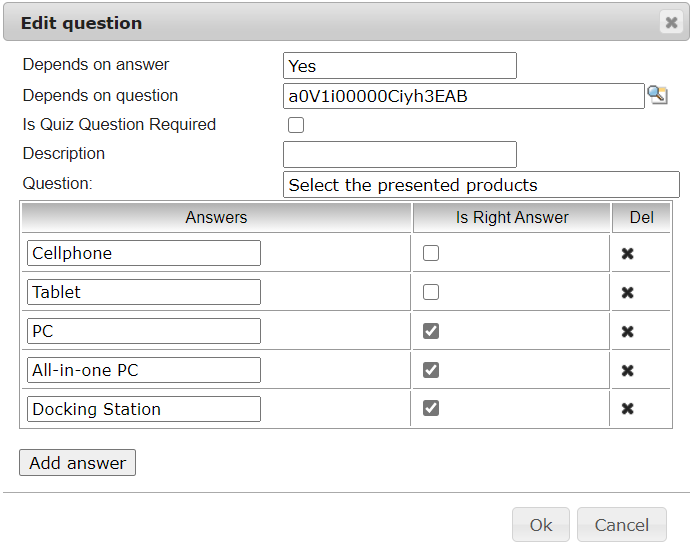Click the lookup icon next to Depends on question
This screenshot has height=560, width=690.
click(x=657, y=96)
